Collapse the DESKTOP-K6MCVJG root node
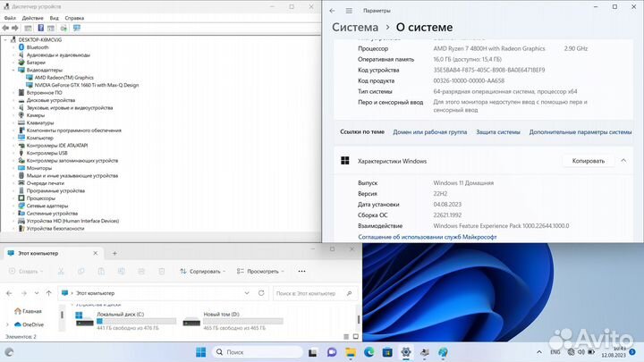The width and height of the screenshot is (644, 362). pos(5,40)
